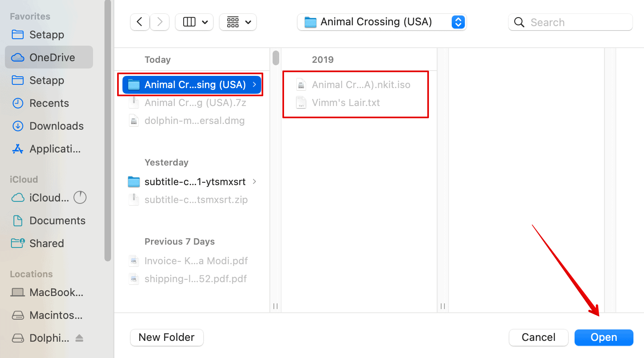Click the back navigation arrow
This screenshot has height=358, width=644.
click(140, 22)
